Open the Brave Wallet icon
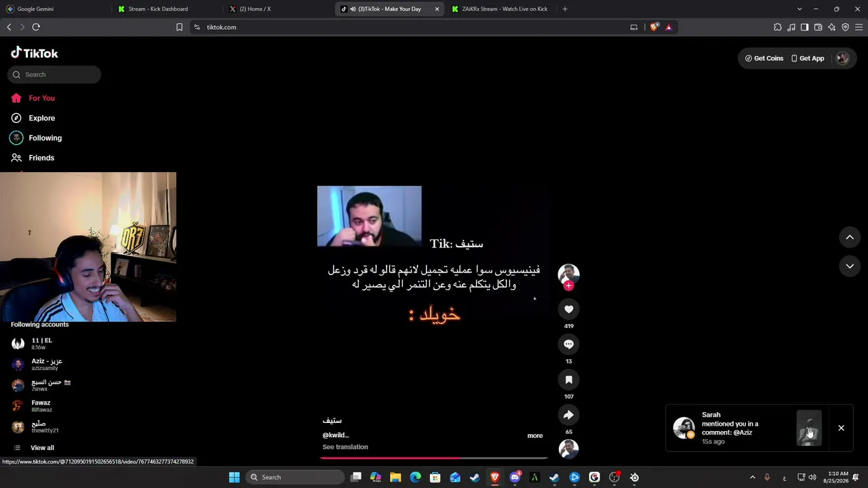 [818, 27]
